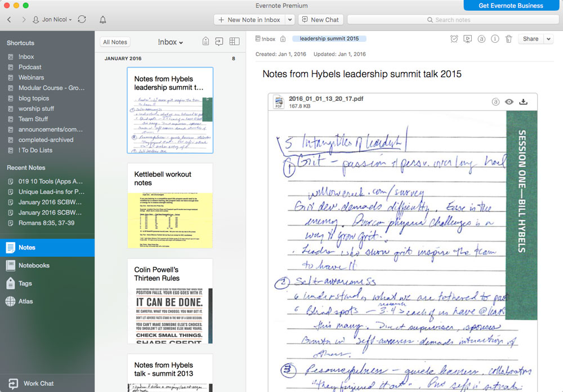Image resolution: width=563 pixels, height=392 pixels.
Task: Open Work Chat in sidebar
Action: 47,384
